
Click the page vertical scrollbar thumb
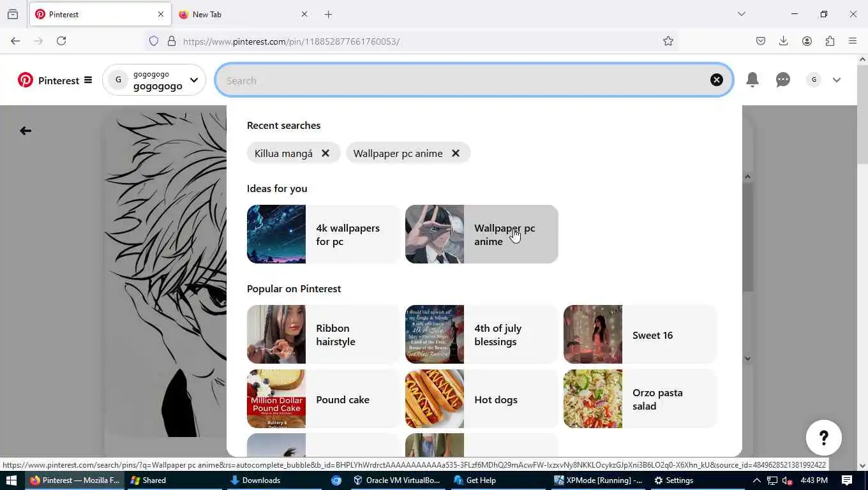tap(862, 114)
